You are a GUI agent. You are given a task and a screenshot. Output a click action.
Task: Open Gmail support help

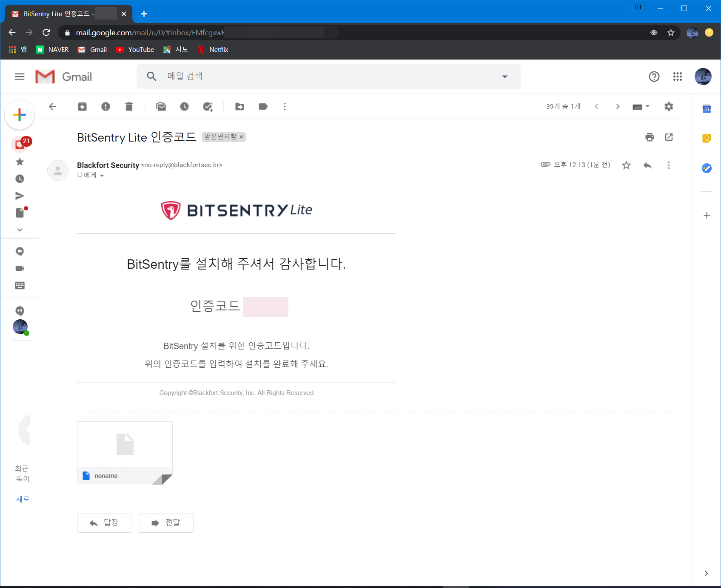click(x=654, y=77)
